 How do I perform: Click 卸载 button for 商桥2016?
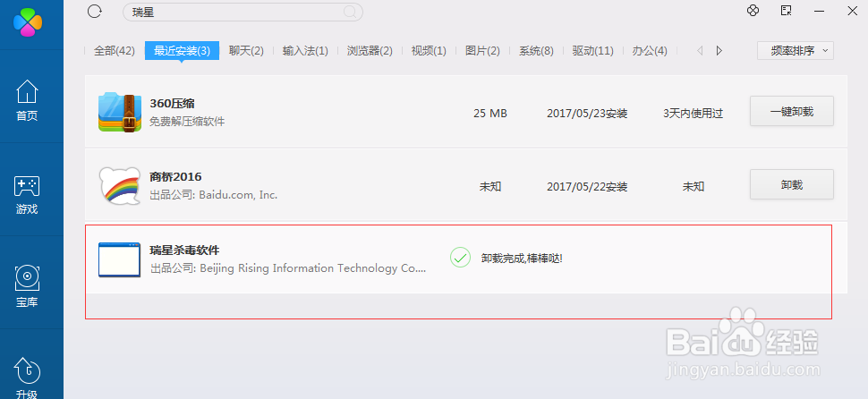point(792,184)
